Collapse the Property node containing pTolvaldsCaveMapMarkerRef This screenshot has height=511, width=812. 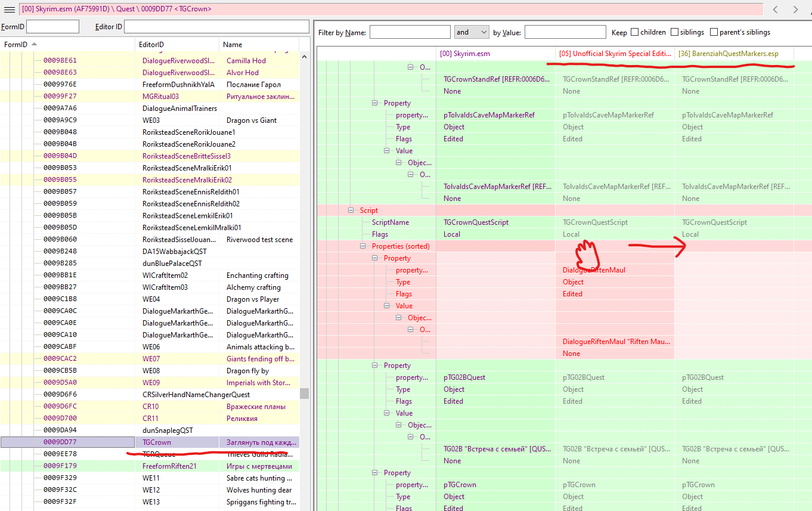coord(375,103)
